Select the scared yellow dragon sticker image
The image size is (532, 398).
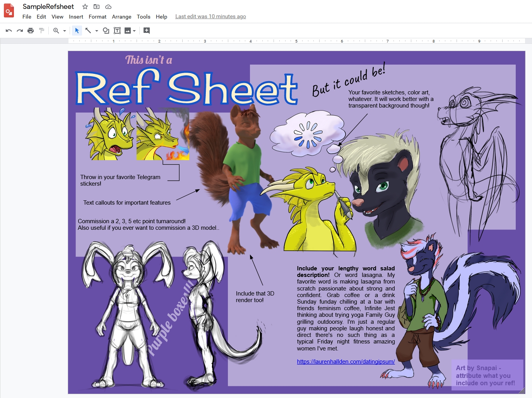(x=110, y=134)
